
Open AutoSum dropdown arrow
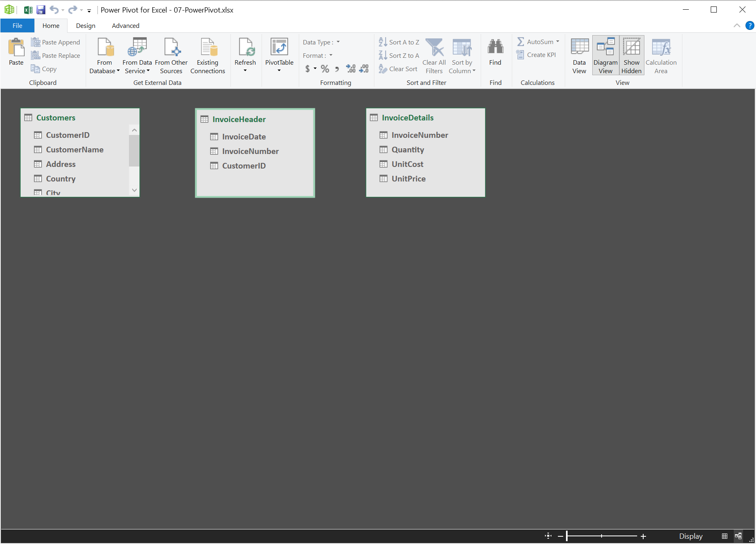(558, 42)
